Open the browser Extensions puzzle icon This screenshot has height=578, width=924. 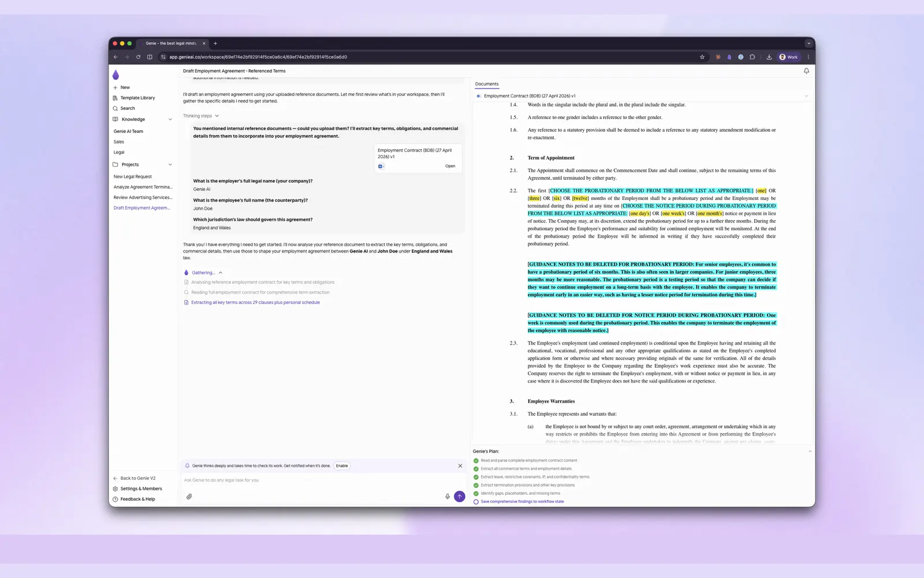752,57
